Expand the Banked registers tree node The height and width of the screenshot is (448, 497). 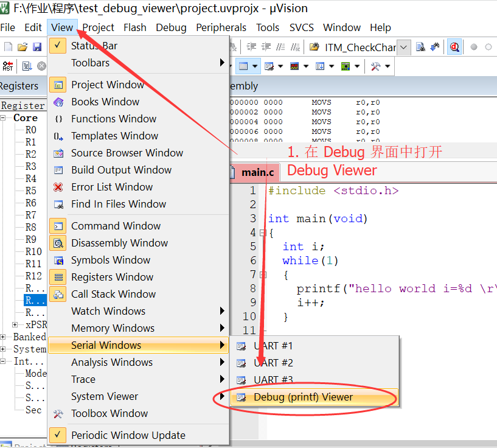[x=3, y=337]
